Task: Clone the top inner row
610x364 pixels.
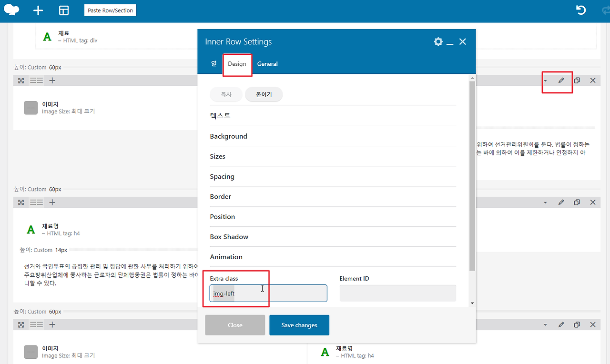Action: (577, 81)
